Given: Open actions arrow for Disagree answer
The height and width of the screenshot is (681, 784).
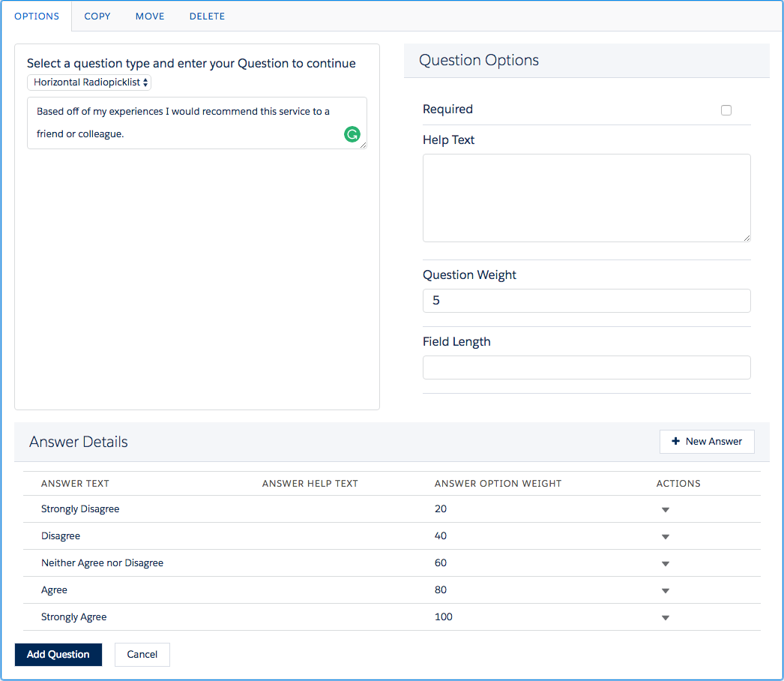Looking at the screenshot, I should click(665, 537).
